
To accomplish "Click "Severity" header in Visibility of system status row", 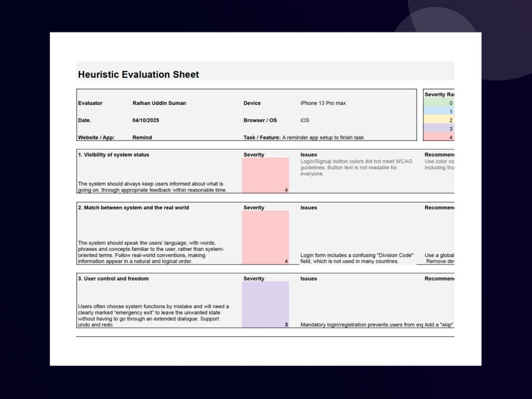I will tap(254, 155).
